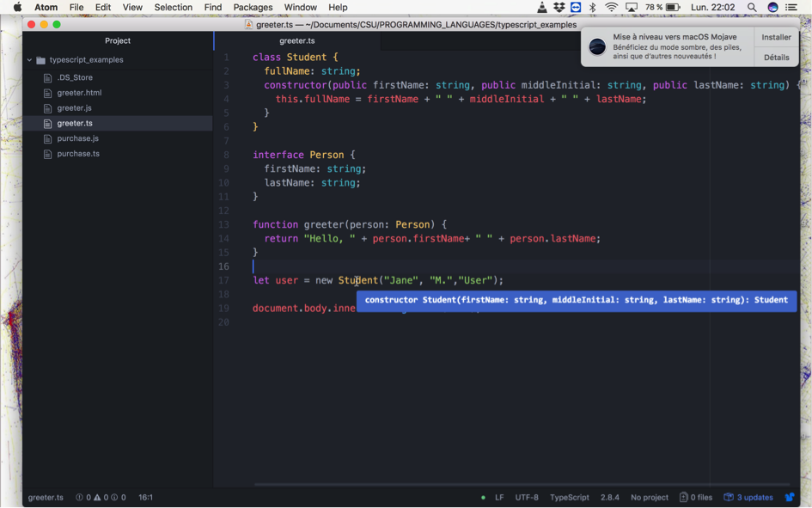Open the TypeScript grammar selector
The image size is (812, 508).
pyautogui.click(x=570, y=497)
